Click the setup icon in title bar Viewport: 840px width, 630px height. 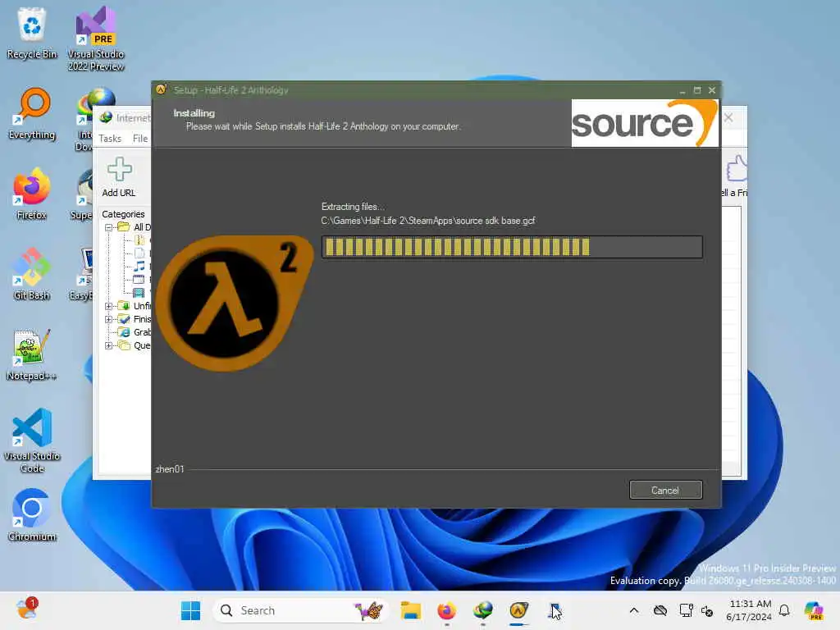coord(162,89)
